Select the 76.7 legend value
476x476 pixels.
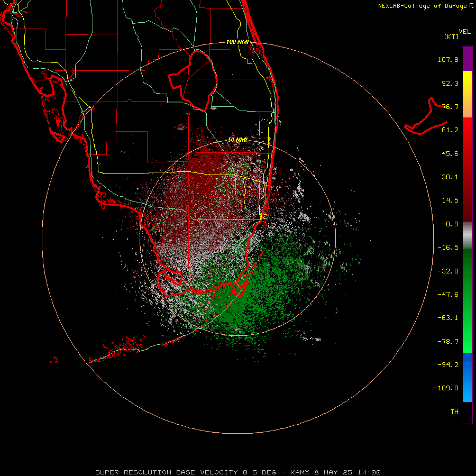click(x=450, y=106)
